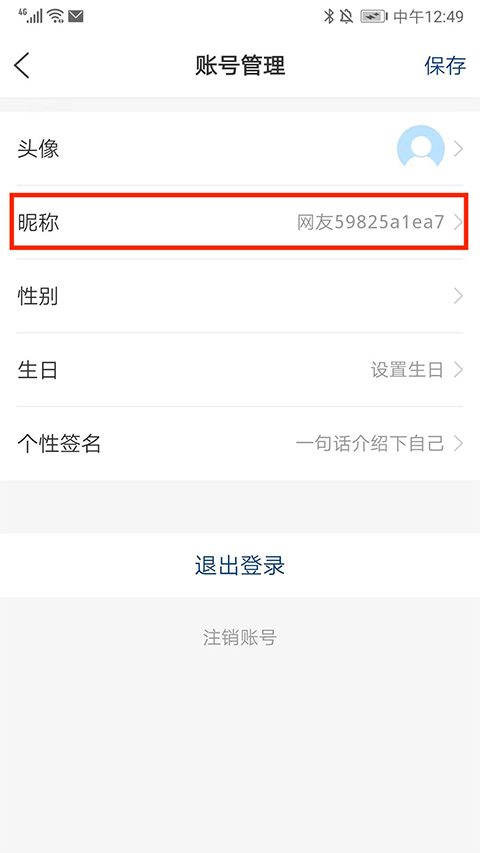Open the chevron next to 一句话介绍下自己
The image size is (480, 853).
click(458, 444)
